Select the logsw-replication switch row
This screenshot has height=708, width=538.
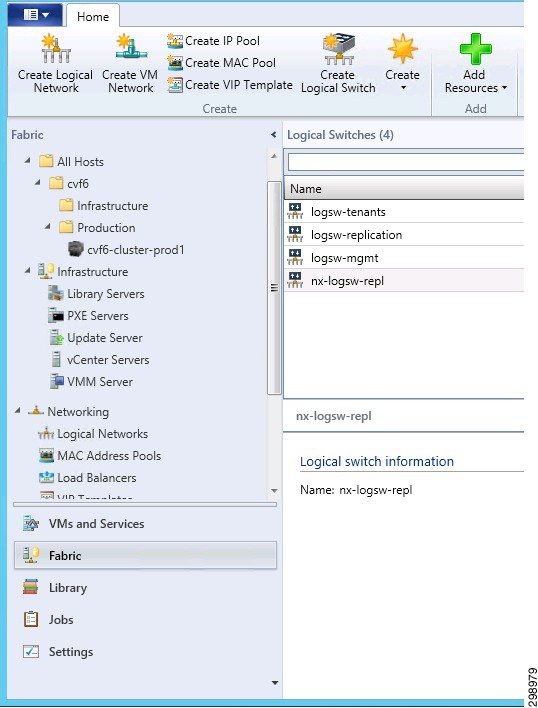pyautogui.click(x=404, y=234)
